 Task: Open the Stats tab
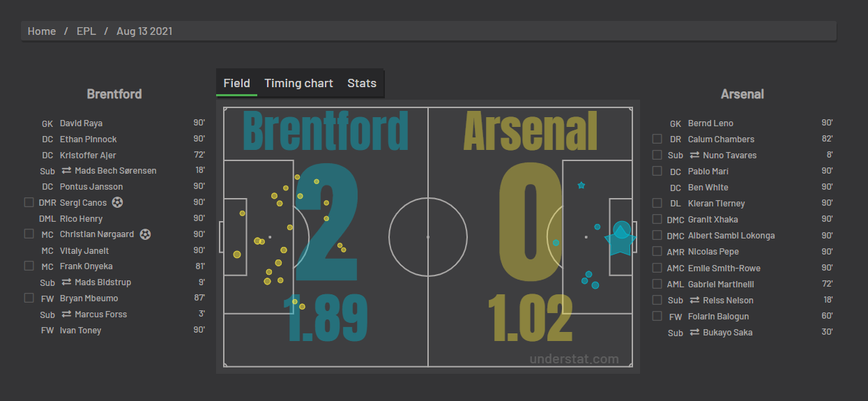362,83
